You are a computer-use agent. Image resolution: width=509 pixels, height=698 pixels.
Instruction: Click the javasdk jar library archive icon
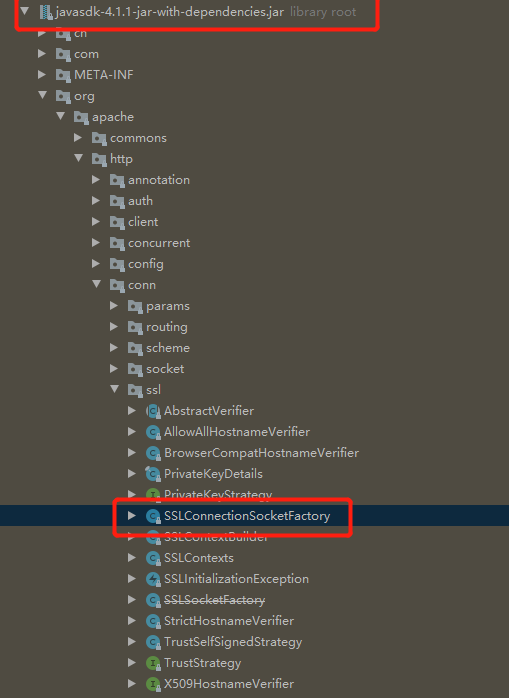46,12
